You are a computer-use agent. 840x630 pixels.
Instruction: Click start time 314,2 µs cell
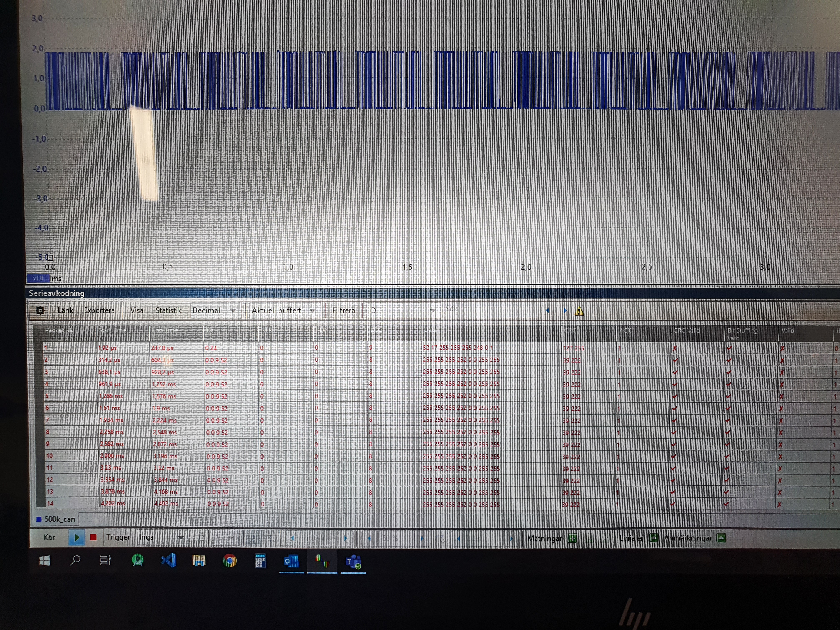(109, 360)
